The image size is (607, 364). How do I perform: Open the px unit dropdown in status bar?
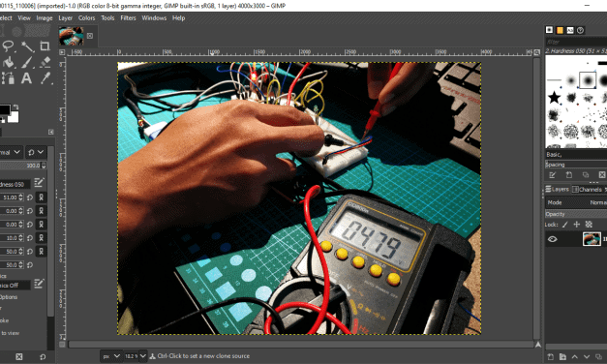pos(111,356)
